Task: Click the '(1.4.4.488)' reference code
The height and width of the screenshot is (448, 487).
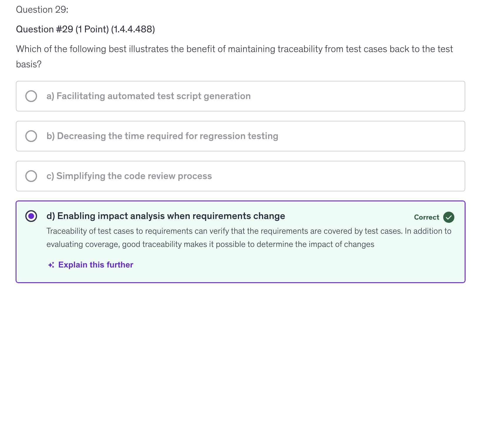Action: tap(133, 29)
